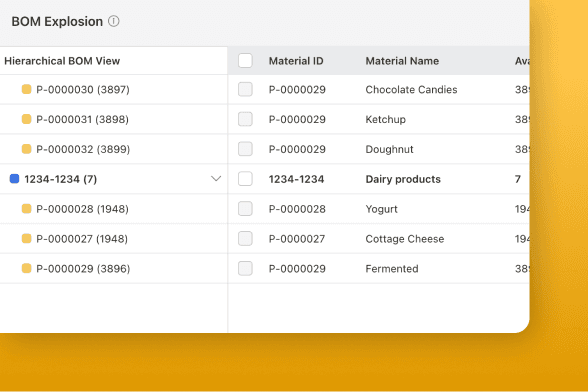Click the Cottage Cheese cell
The image size is (588, 392).
(405, 239)
